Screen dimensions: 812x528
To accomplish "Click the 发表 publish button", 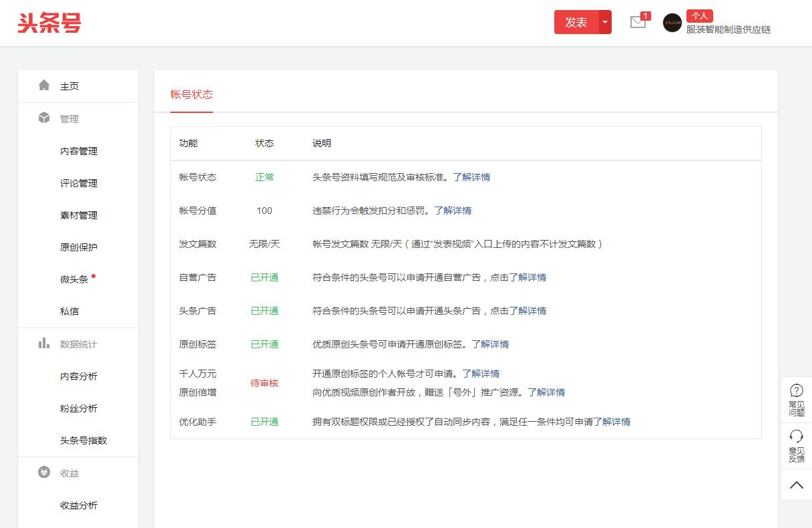I will pos(576,22).
